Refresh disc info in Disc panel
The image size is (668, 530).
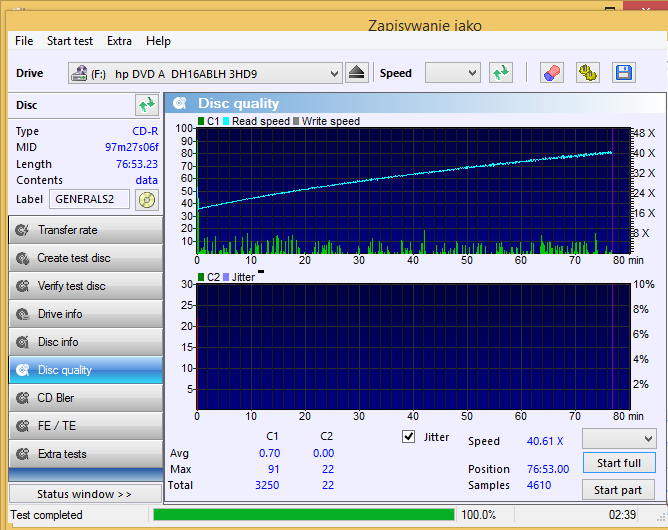(147, 105)
